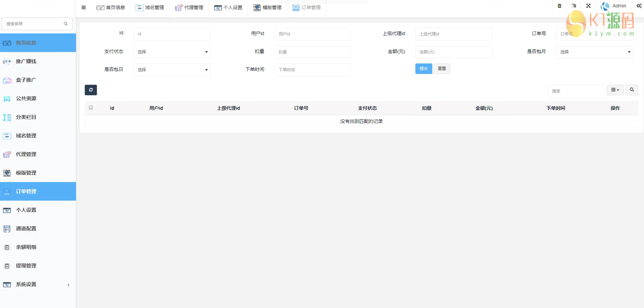Screen dimensions: 644x308
Task: Expand the 系统设置 sidebar submenu
Action: [x=38, y=285]
